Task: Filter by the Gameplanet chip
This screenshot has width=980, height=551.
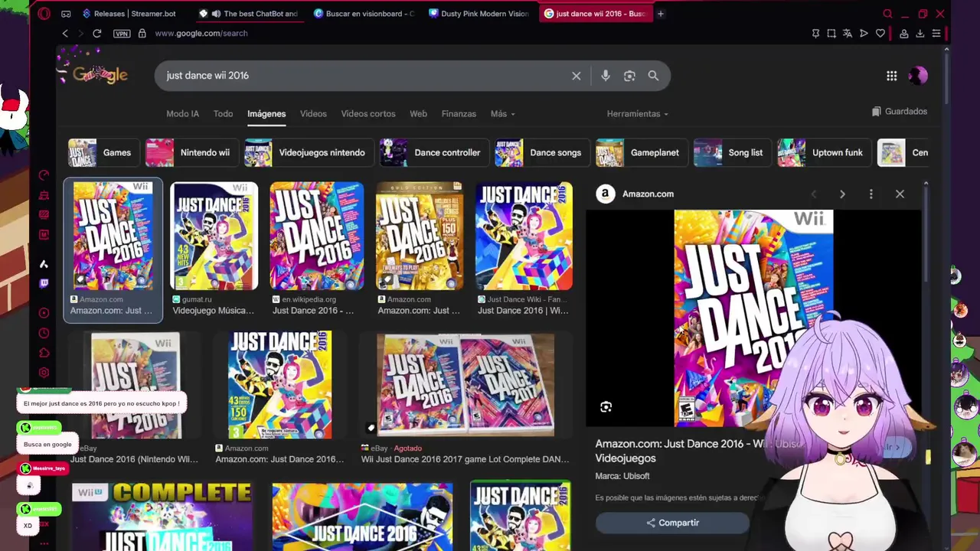Action: [641, 152]
